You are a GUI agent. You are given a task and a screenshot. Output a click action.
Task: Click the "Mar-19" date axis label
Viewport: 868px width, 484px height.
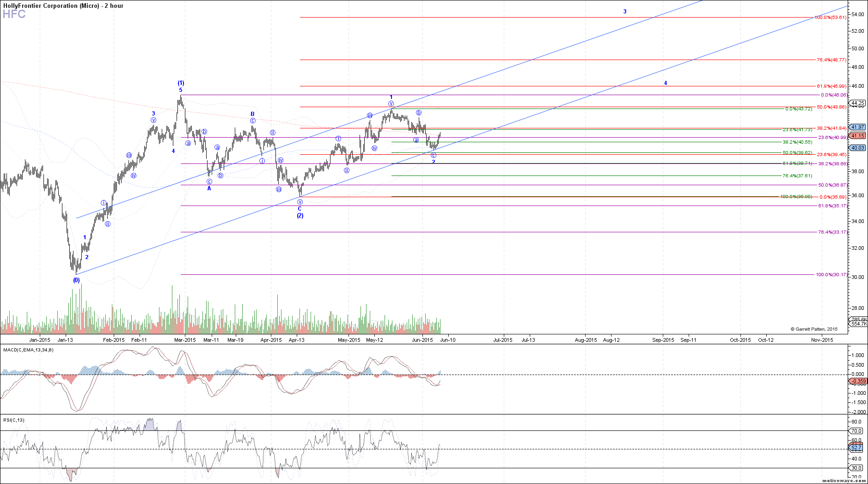pos(235,340)
